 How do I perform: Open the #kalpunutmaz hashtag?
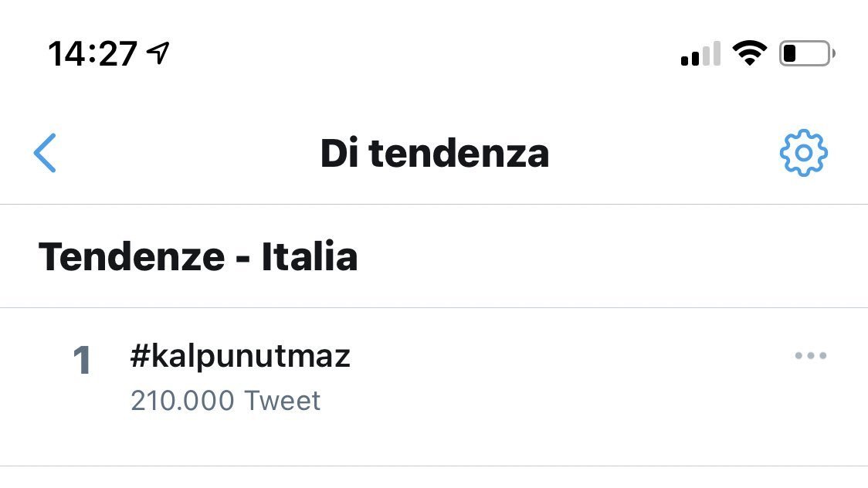point(240,357)
